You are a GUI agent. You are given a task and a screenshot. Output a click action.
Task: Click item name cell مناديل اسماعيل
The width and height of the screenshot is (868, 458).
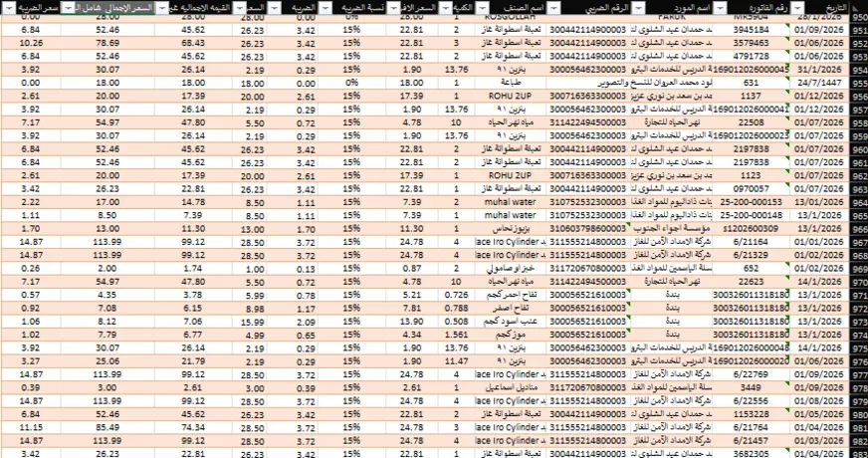510,388
